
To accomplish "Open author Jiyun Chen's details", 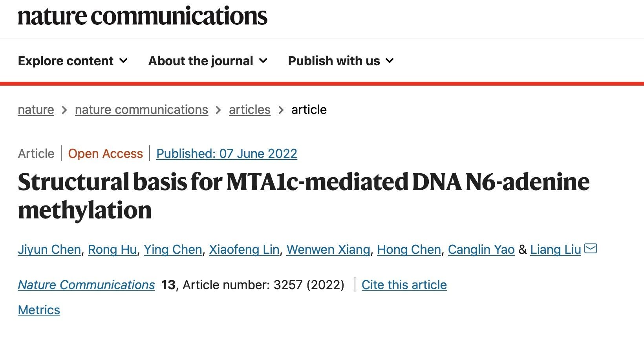I will (49, 249).
